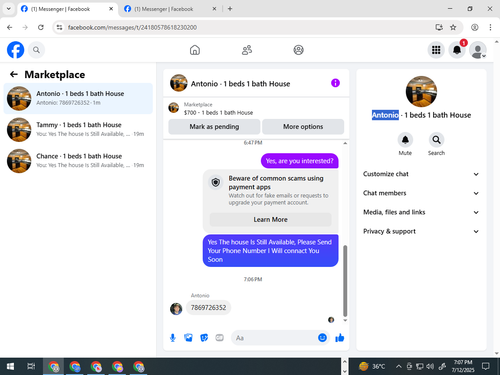Expand the Customize chat section

coord(421,174)
